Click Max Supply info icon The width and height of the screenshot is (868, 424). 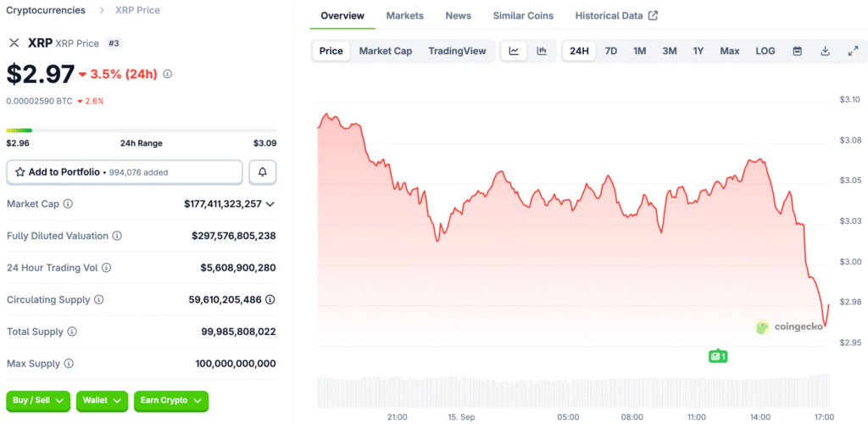point(69,364)
